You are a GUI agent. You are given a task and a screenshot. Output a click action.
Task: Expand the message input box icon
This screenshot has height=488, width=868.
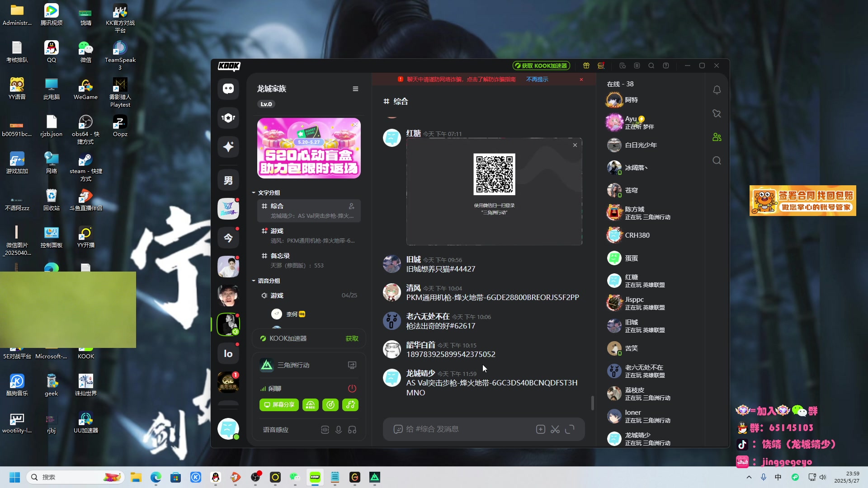pyautogui.click(x=570, y=429)
